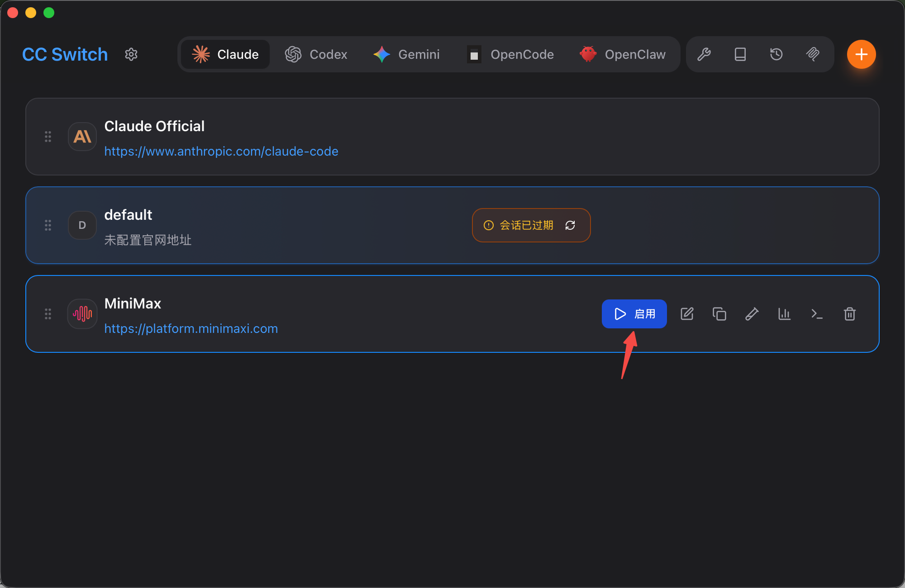
Task: Open the wrench tools icon in toolbar
Action: pyautogui.click(x=704, y=54)
